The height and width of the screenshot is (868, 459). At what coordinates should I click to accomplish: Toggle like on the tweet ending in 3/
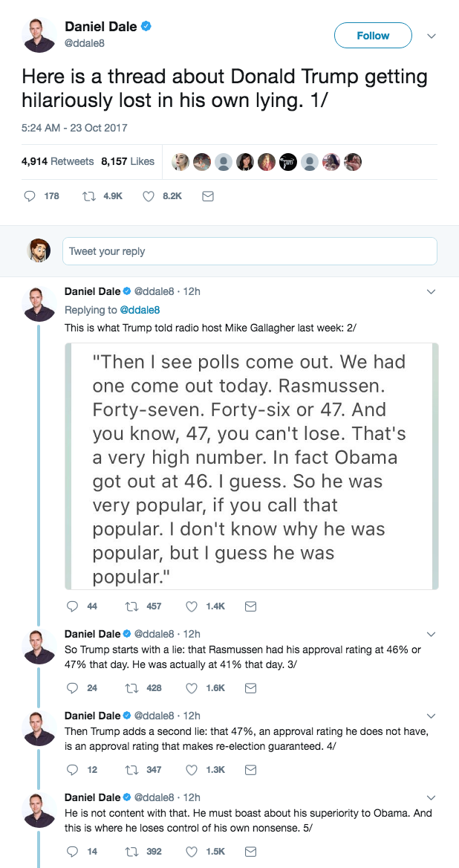191,688
